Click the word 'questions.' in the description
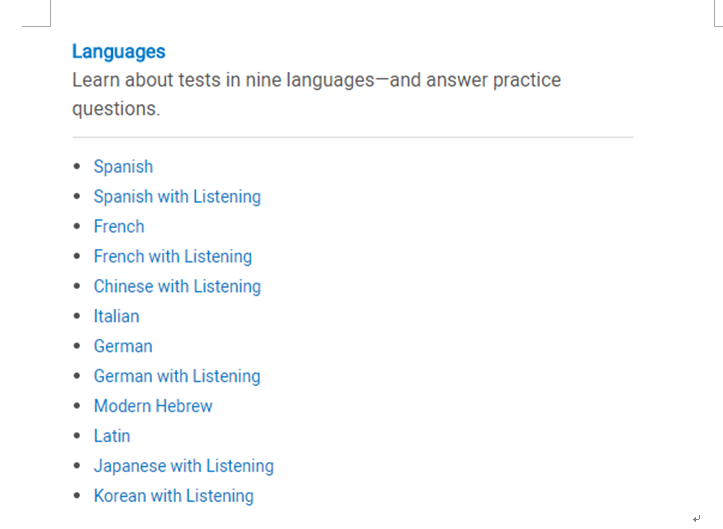723x529 pixels. pyautogui.click(x=116, y=109)
